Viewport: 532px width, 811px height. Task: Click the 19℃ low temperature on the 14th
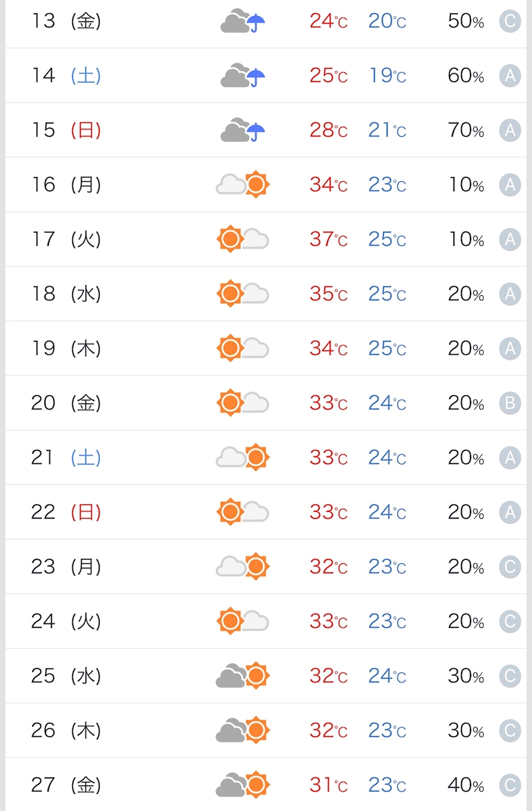[x=387, y=76]
